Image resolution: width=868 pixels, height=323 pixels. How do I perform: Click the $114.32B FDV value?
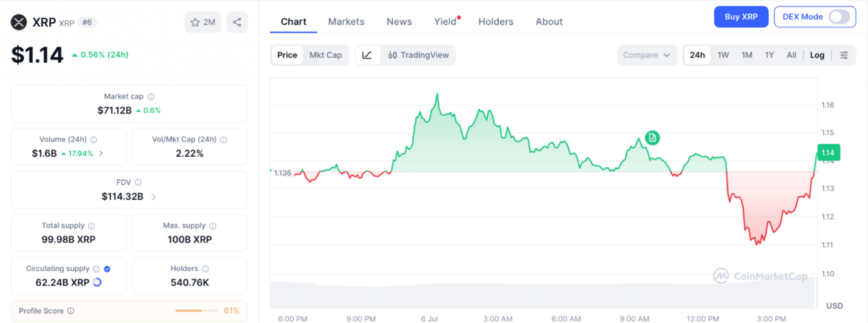pos(122,197)
